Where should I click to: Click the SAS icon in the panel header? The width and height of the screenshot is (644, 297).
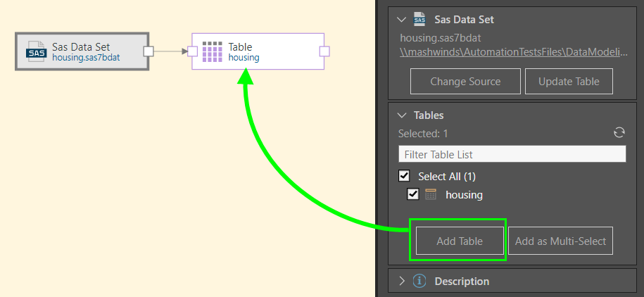[x=419, y=19]
